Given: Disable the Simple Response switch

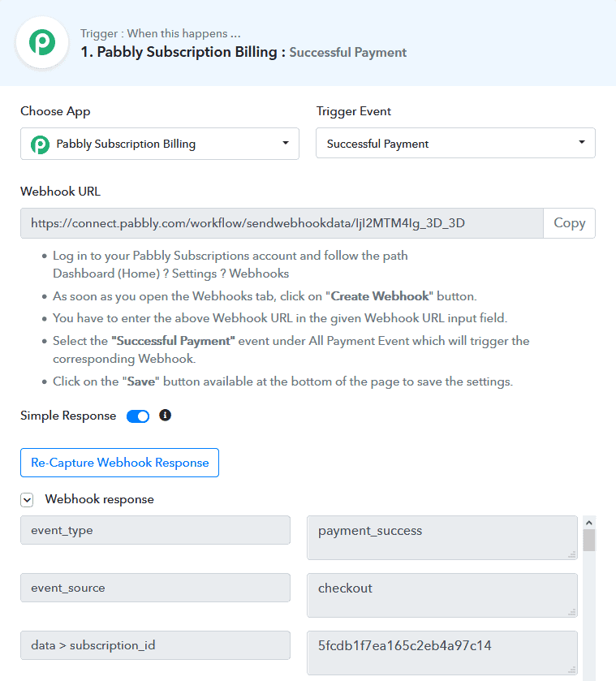Looking at the screenshot, I should [x=138, y=416].
